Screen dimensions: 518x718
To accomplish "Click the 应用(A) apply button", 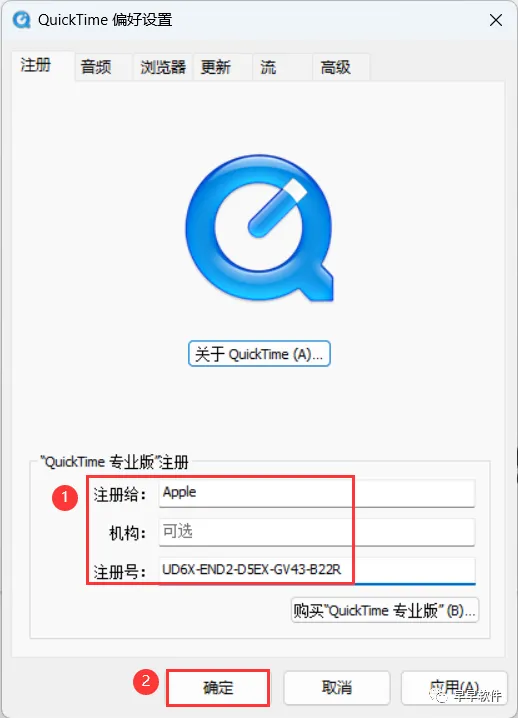I will click(x=454, y=687).
